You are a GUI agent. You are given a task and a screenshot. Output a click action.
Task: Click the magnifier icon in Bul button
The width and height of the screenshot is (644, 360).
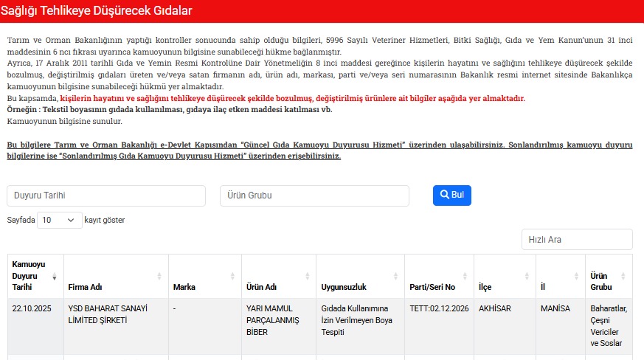pyautogui.click(x=445, y=195)
